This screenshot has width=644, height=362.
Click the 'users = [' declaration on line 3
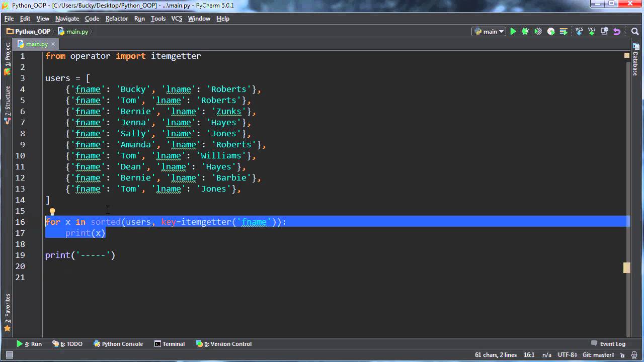(68, 78)
